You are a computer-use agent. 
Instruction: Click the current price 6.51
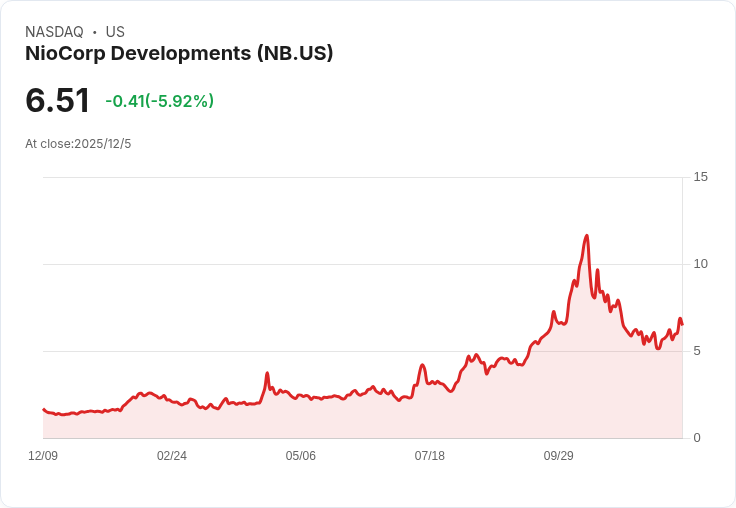click(57, 100)
